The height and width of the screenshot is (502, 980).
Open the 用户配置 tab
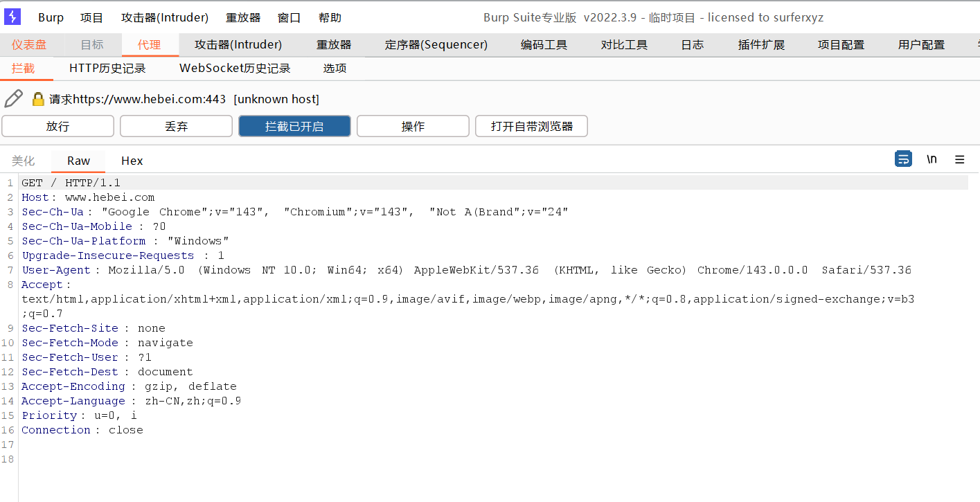921,44
